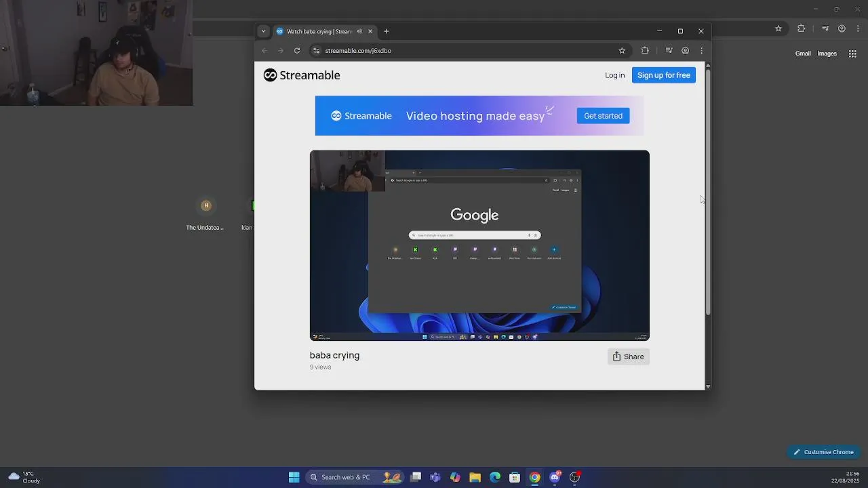Open Extensions puzzle icon in front window

tap(645, 51)
